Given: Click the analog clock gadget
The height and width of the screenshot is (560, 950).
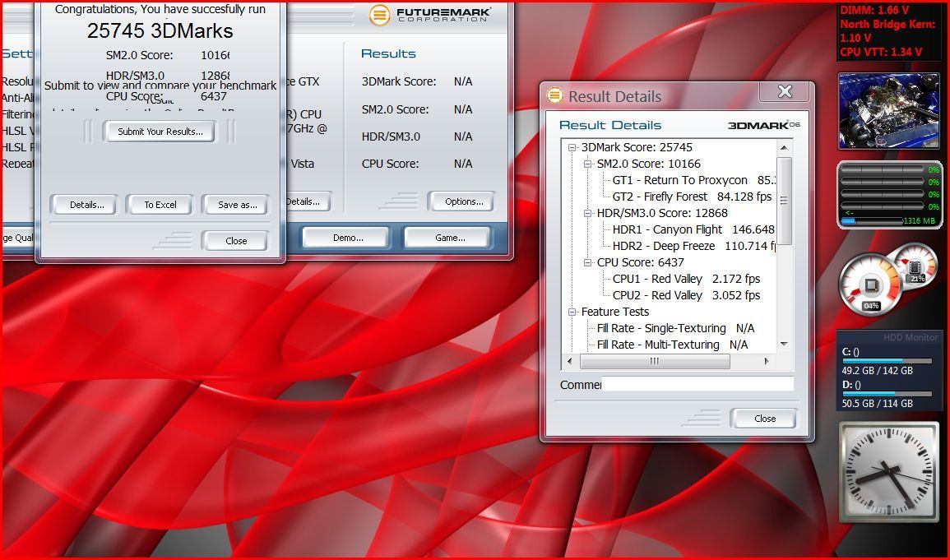Looking at the screenshot, I should [889, 472].
